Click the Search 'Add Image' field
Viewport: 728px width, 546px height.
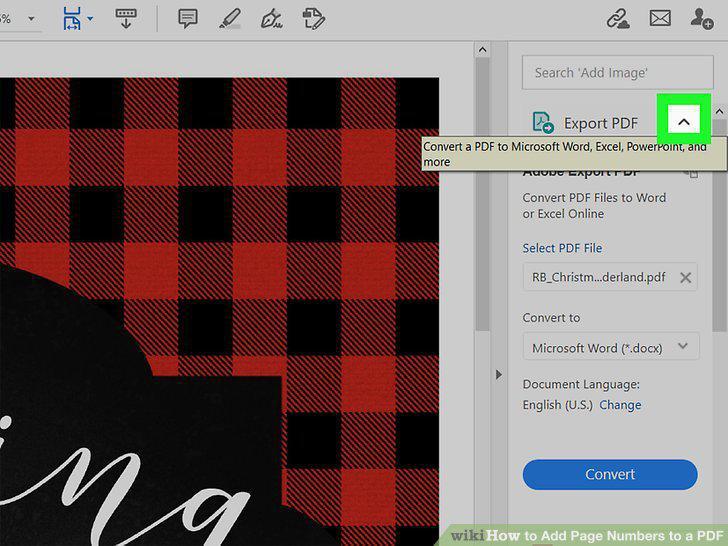pyautogui.click(x=618, y=72)
